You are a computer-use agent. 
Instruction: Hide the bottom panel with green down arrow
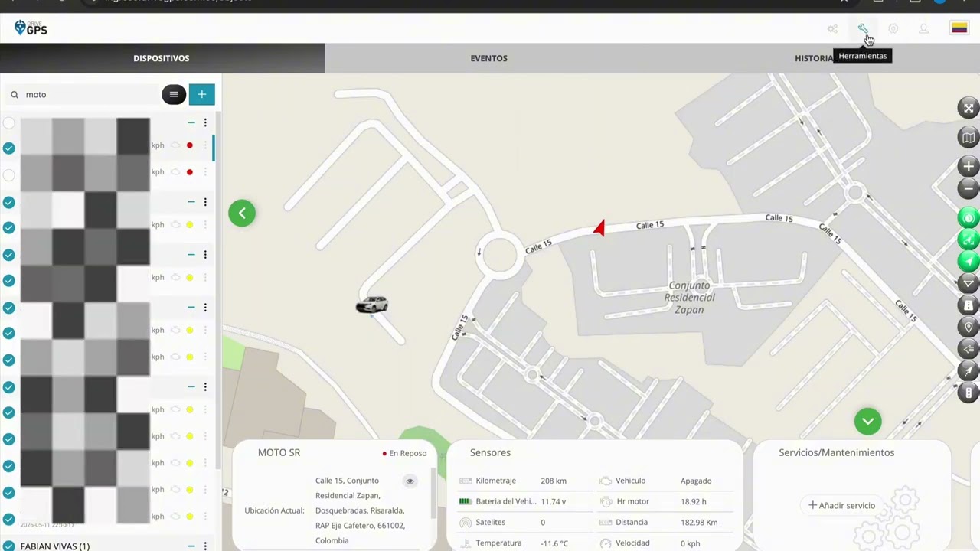click(868, 421)
